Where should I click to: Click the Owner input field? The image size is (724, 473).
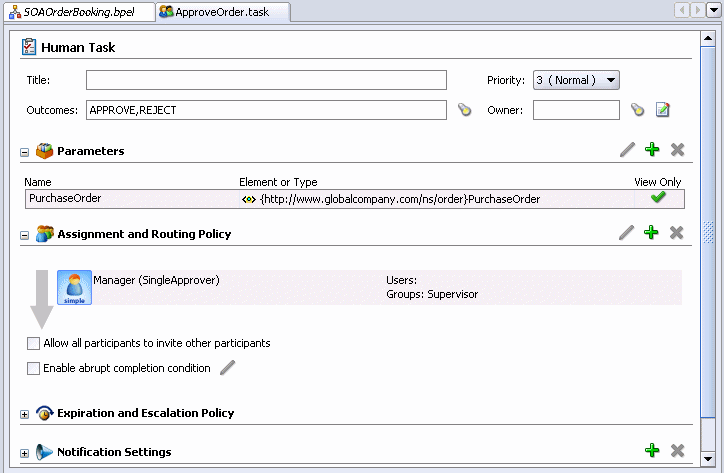click(x=576, y=110)
